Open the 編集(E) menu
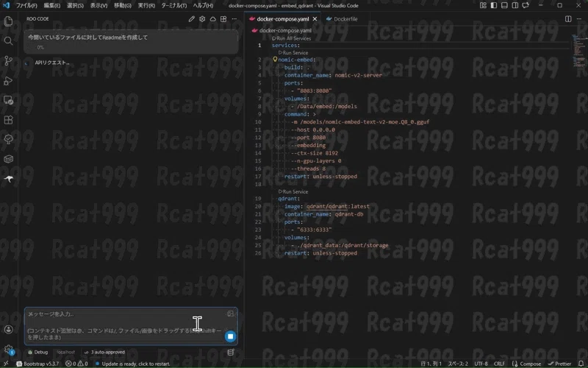This screenshot has height=368, width=588. (51, 6)
